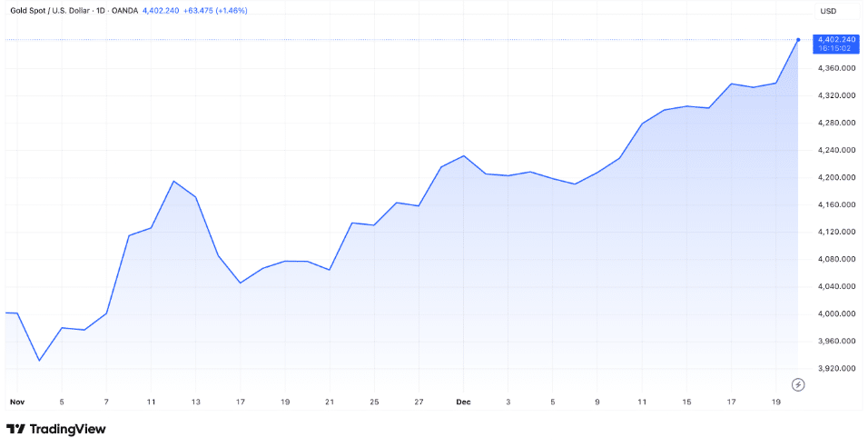The image size is (868, 447).
Task: Click the 4,040.000 price axis label
Action: pos(834,286)
